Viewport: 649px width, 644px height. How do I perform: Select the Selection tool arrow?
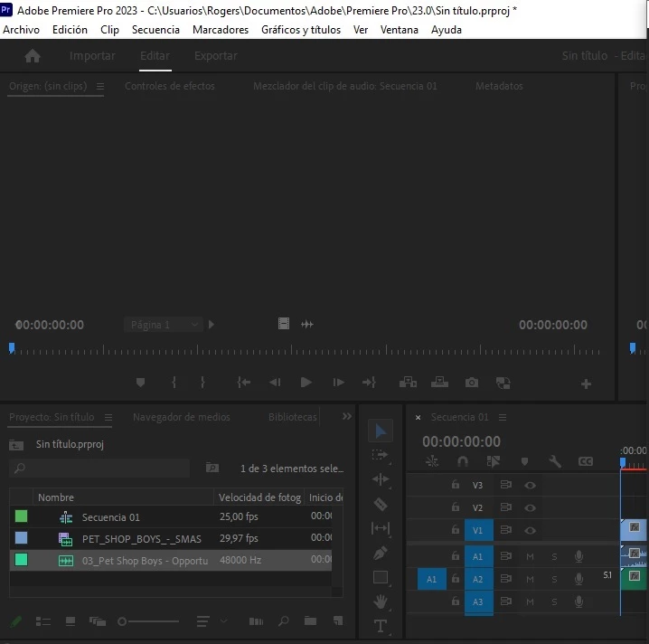point(381,431)
